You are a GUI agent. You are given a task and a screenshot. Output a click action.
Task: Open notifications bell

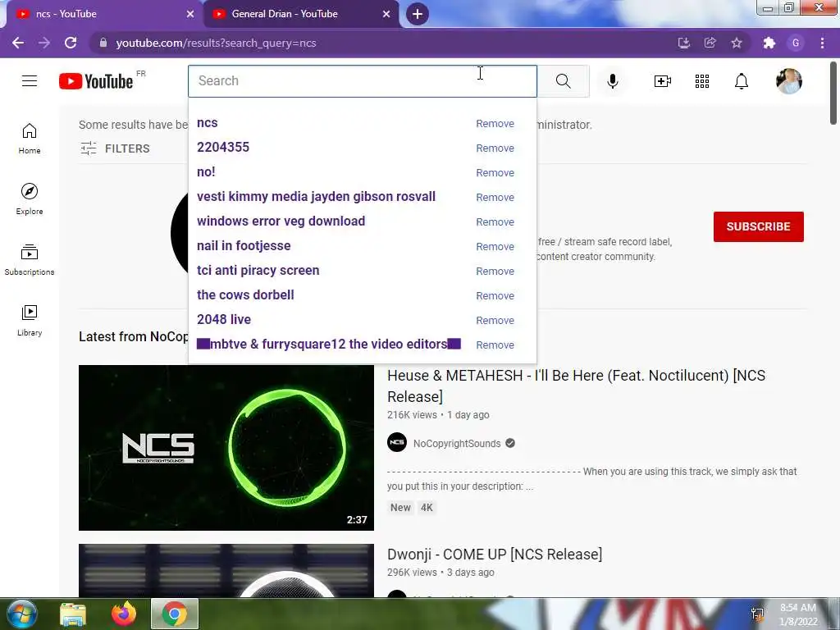click(742, 81)
